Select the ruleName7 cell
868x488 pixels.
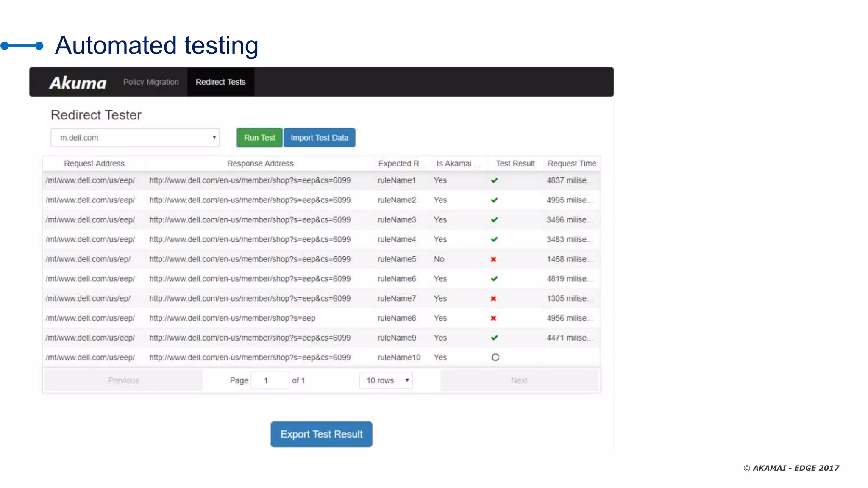[397, 299]
